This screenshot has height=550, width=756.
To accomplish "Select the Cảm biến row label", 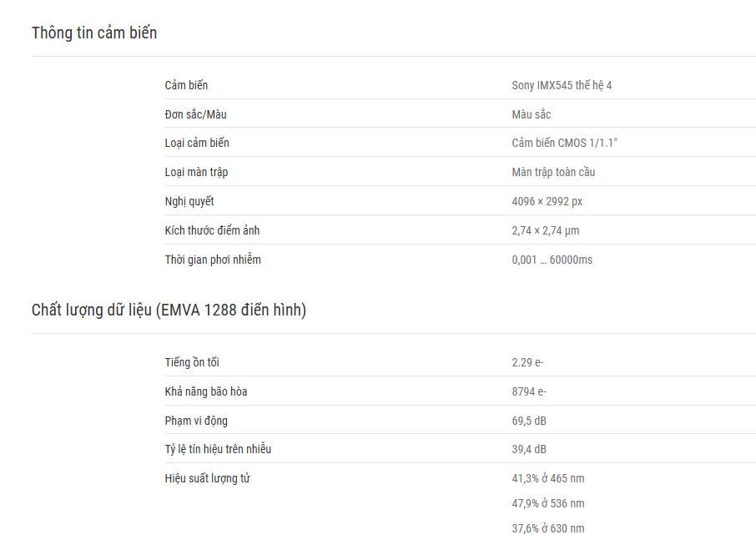I will [186, 85].
